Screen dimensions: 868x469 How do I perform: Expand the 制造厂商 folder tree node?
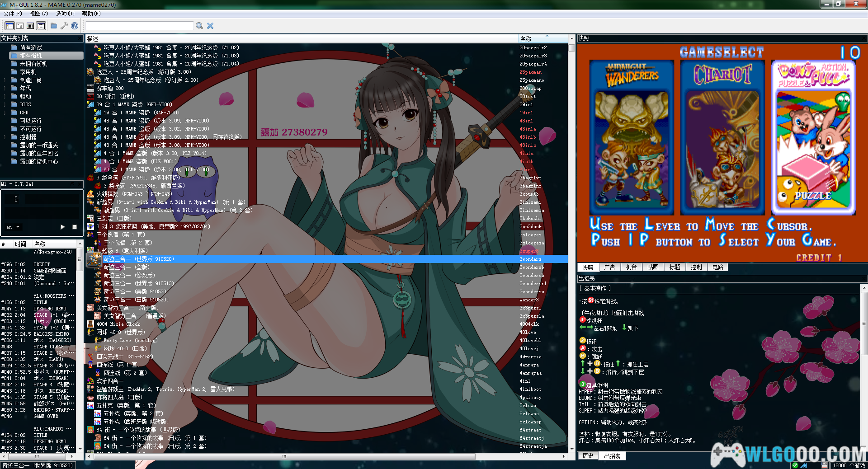click(5, 80)
